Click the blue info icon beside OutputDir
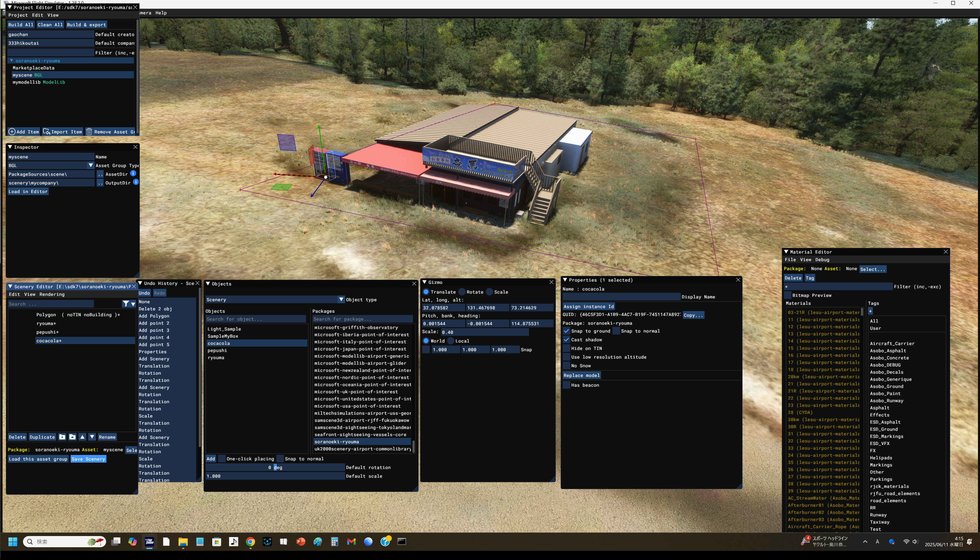 [136, 182]
